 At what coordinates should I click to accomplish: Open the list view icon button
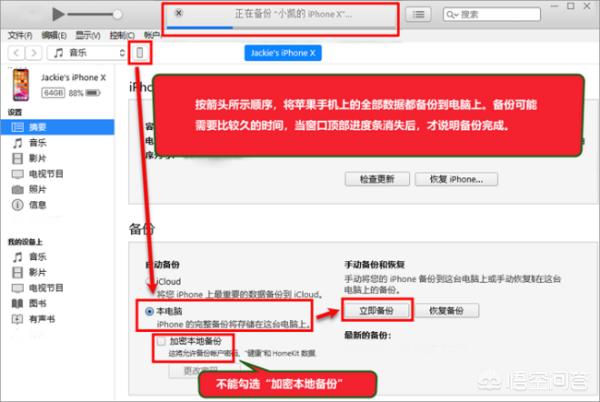pos(418,15)
